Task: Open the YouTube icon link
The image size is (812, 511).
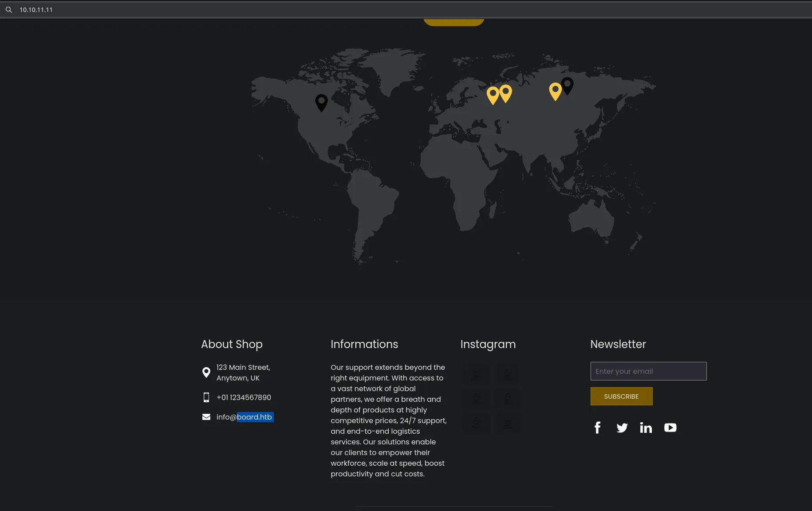Action: tap(670, 428)
